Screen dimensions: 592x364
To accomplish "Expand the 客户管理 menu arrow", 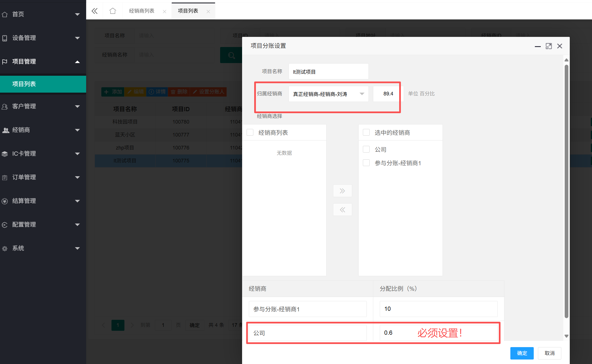I will coord(77,106).
